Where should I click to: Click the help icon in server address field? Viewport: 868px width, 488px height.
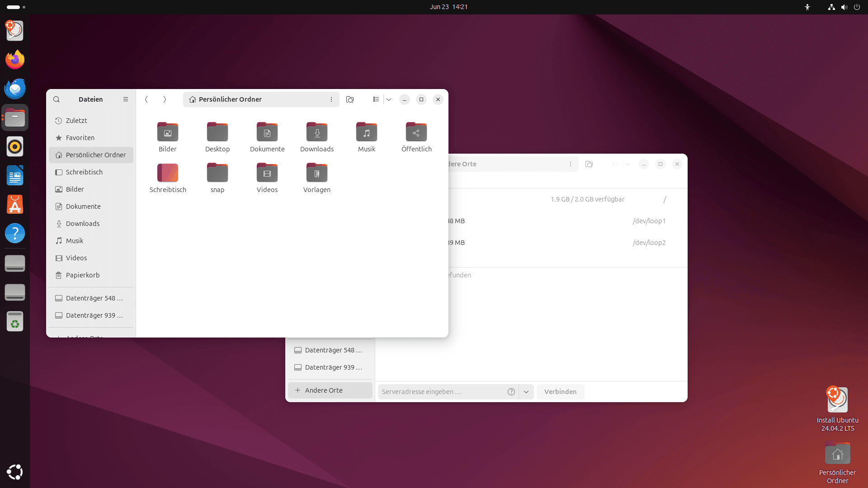coord(511,392)
